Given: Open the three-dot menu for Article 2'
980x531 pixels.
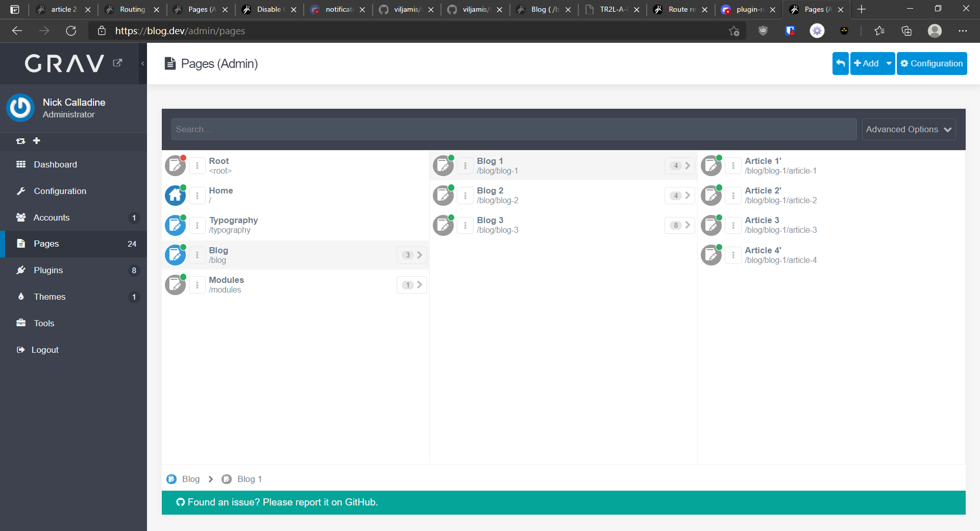Looking at the screenshot, I should [733, 196].
